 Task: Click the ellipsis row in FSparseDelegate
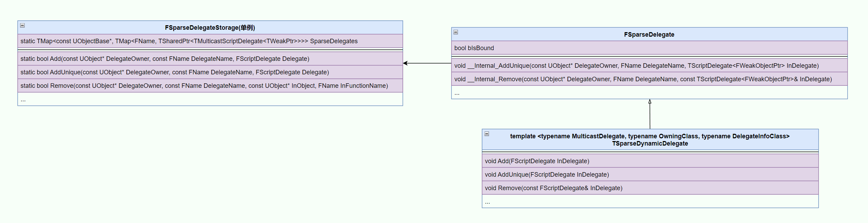(649, 93)
